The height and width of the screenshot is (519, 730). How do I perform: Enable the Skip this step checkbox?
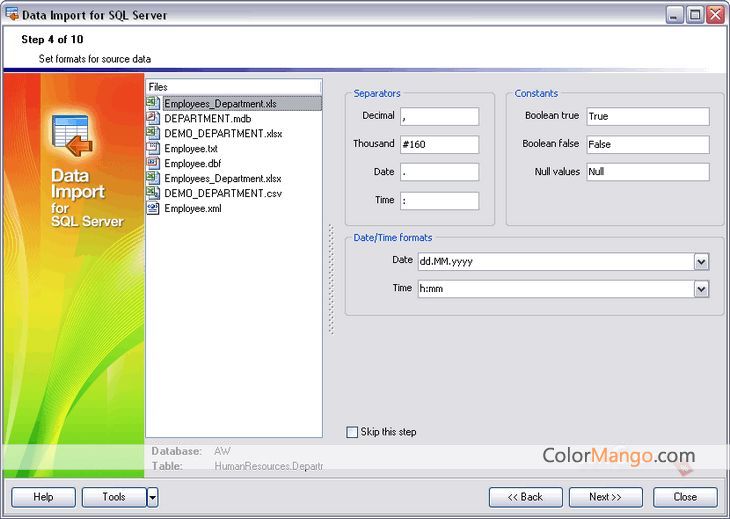[352, 432]
